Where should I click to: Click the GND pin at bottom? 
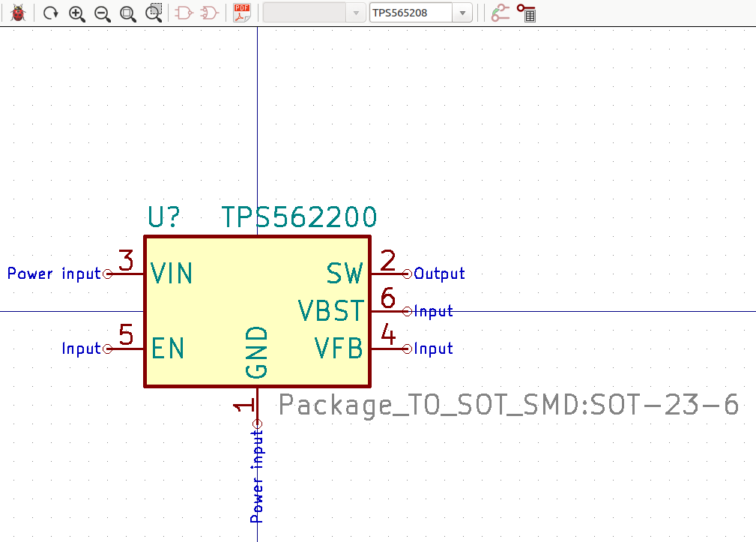coord(257,406)
